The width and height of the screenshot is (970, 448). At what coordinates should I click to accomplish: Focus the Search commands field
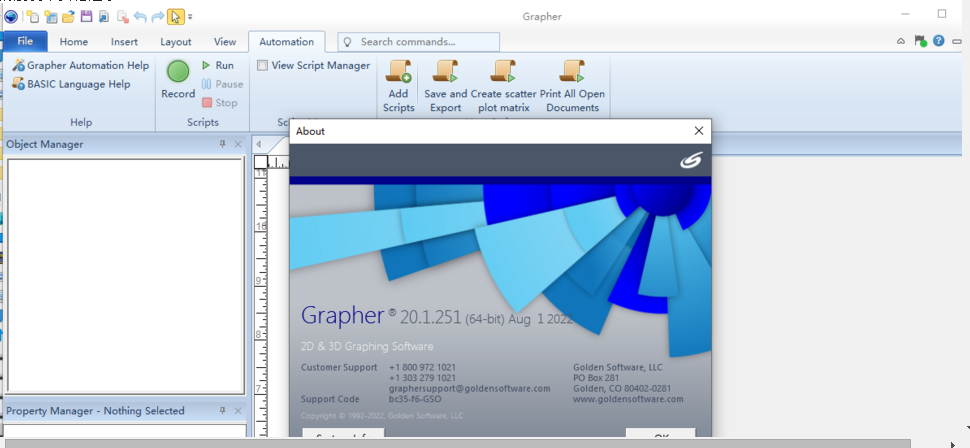point(419,42)
